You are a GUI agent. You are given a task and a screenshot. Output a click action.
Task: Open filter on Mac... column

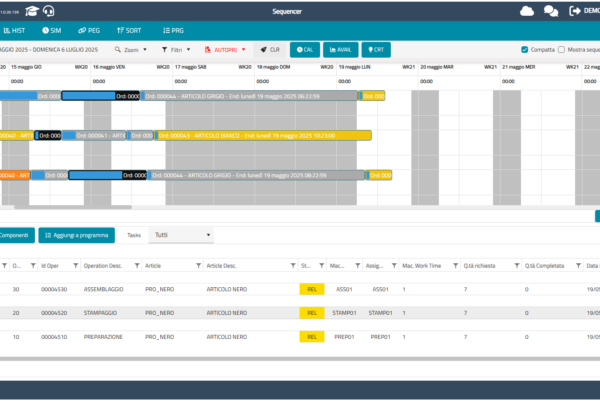[x=357, y=266]
